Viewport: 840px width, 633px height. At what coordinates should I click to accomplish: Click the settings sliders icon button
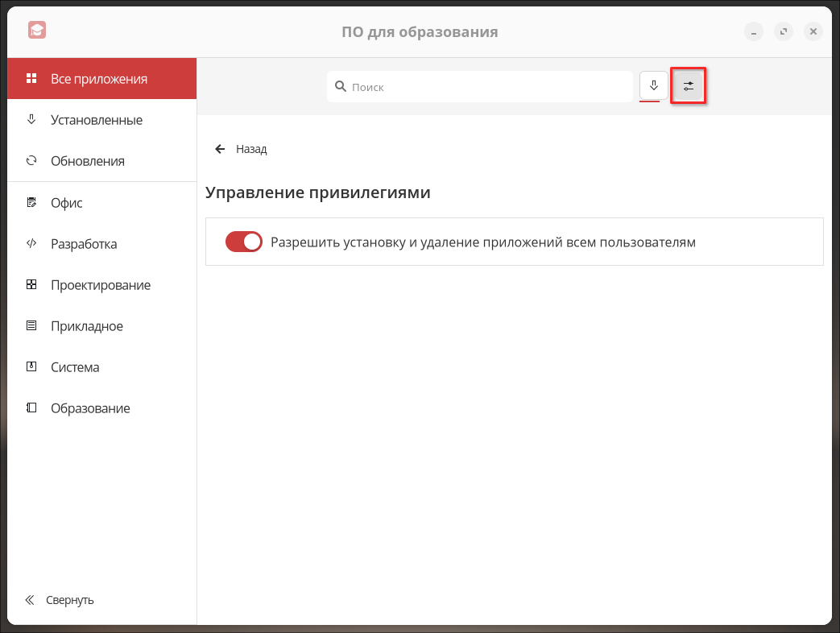pos(689,85)
